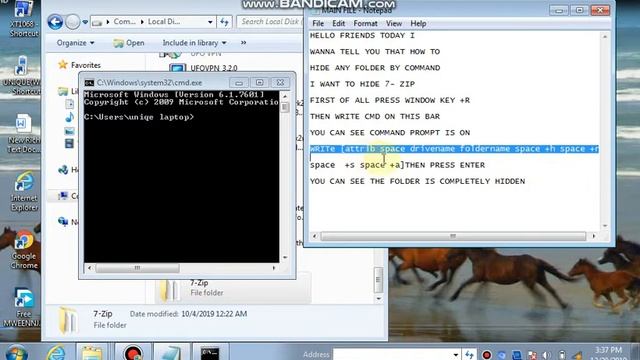Click the 'HELLO FRIENDS TODAY I' line in Notepad
The width and height of the screenshot is (640, 360).
point(362,36)
